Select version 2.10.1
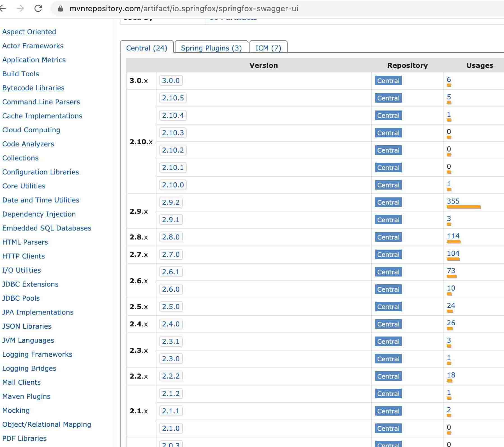Image resolution: width=504 pixels, height=447 pixels. pos(173,167)
